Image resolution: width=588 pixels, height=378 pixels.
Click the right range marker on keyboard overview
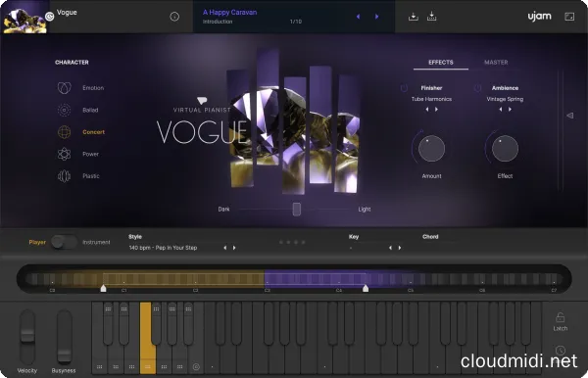pyautogui.click(x=366, y=288)
